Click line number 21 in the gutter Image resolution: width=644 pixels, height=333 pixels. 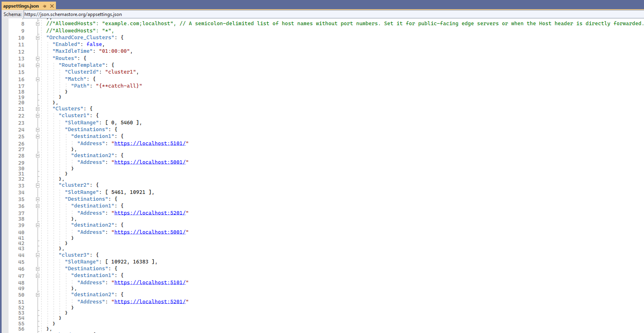[21, 109]
